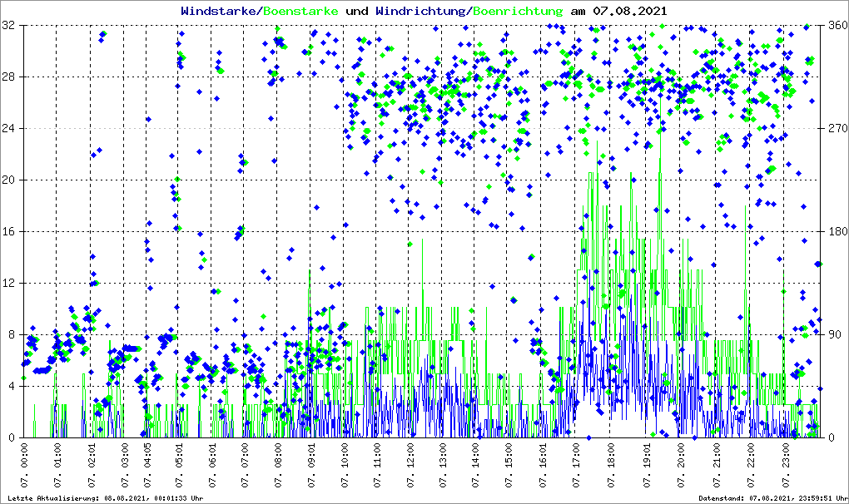Click the 360 label on right axis
Screen dimensions: 849x504
point(836,26)
